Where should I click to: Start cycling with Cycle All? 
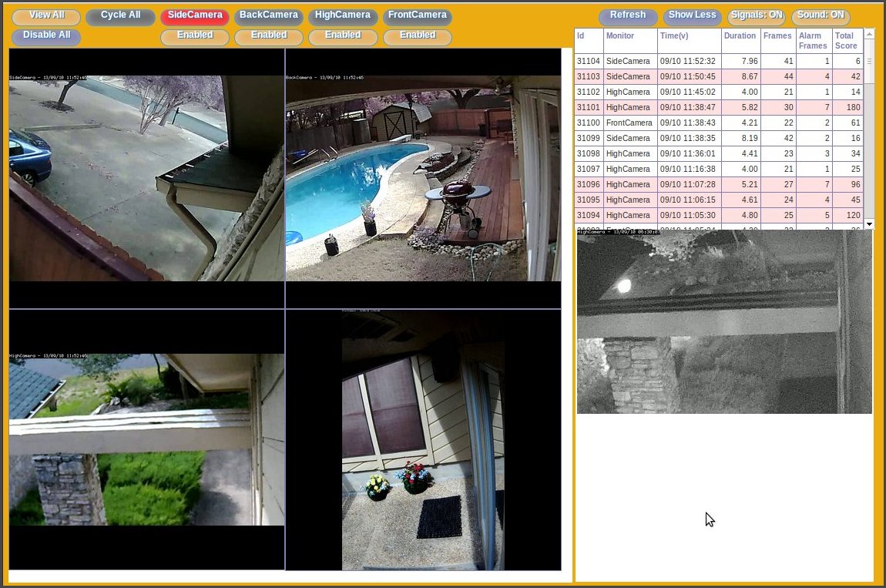tap(120, 16)
